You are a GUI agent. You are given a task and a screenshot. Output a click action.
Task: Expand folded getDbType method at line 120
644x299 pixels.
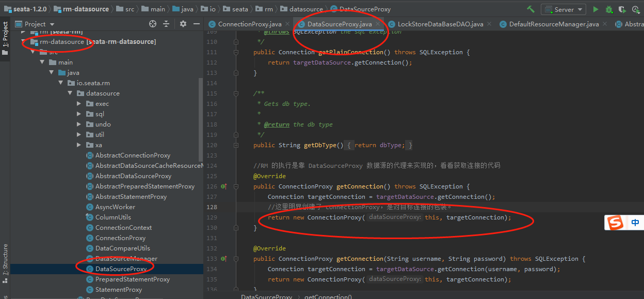coord(236,145)
